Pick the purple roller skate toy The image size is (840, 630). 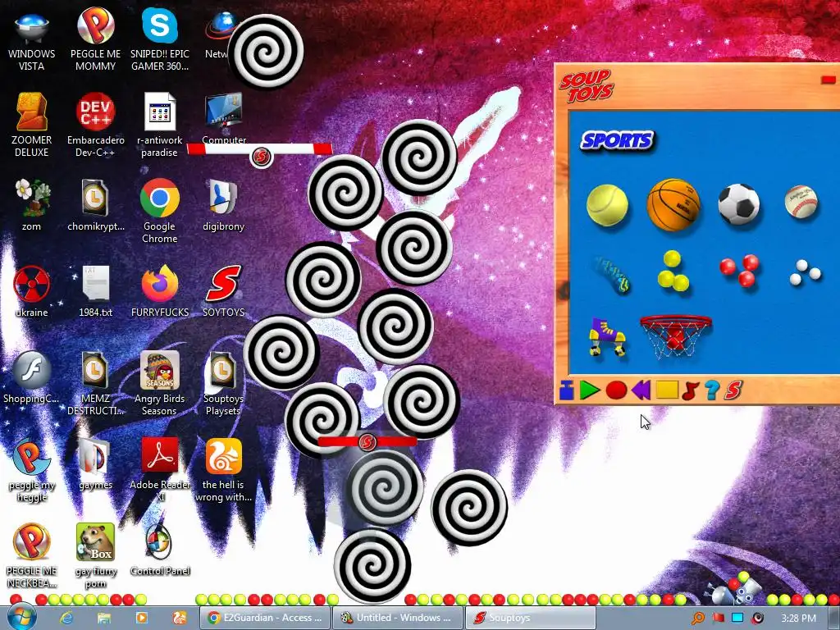pos(607,337)
